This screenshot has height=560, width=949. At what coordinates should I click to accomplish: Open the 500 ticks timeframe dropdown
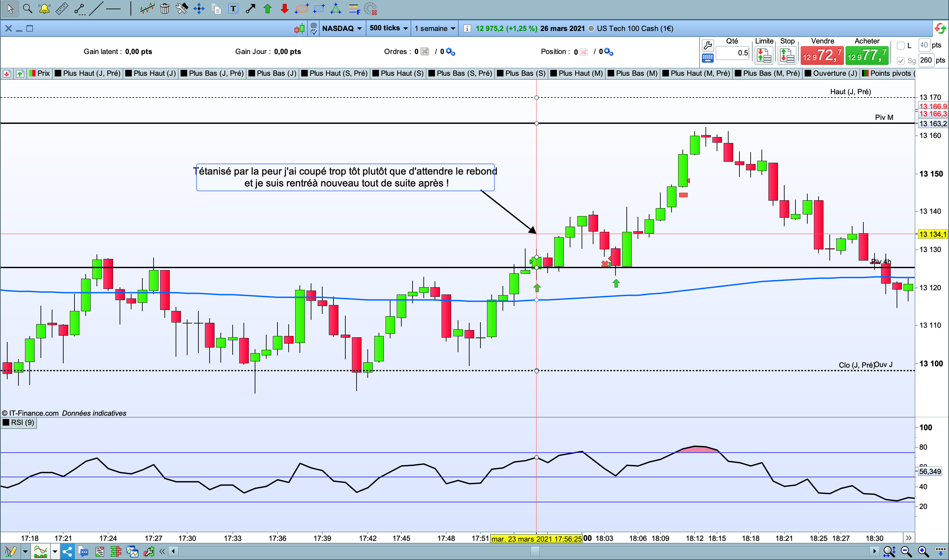click(x=388, y=28)
